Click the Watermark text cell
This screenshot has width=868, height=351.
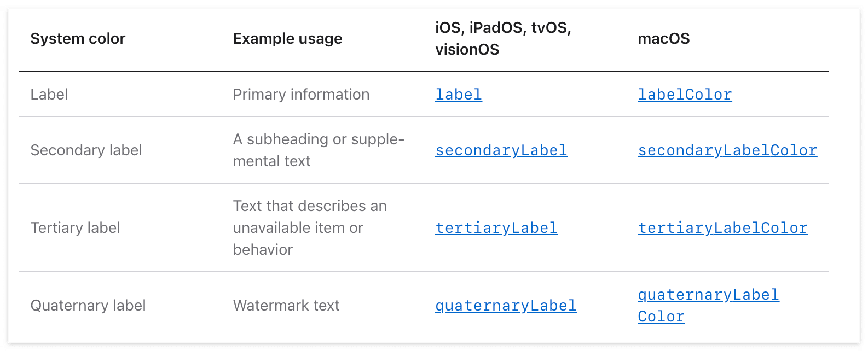pyautogui.click(x=286, y=306)
